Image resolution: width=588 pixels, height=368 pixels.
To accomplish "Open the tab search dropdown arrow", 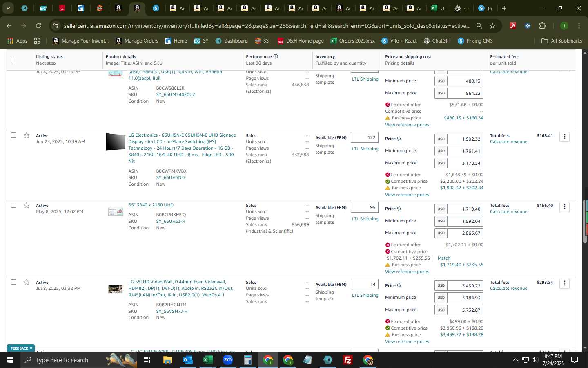I will (x=8, y=8).
